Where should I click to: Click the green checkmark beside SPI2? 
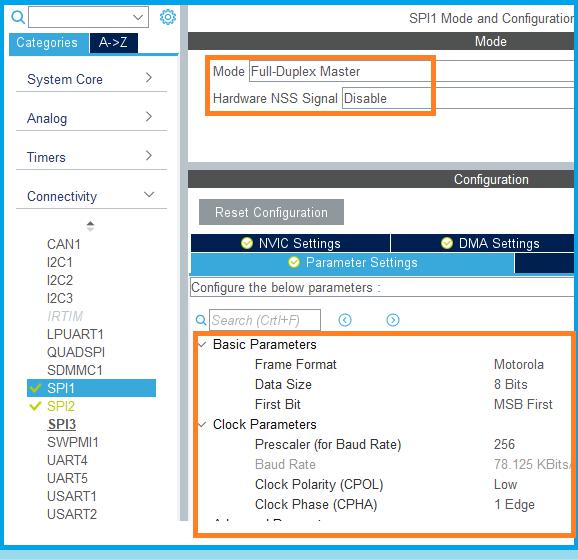pyautogui.click(x=35, y=406)
